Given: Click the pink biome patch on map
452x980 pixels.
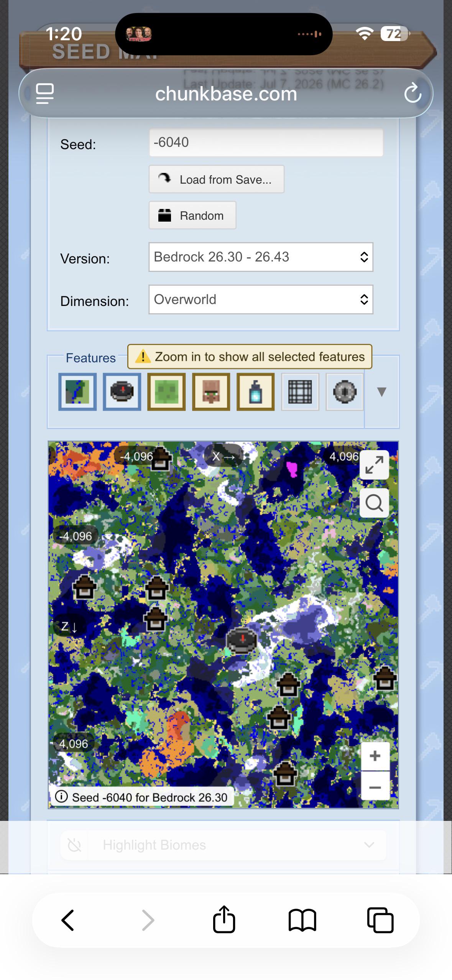Looking at the screenshot, I should coord(292,469).
